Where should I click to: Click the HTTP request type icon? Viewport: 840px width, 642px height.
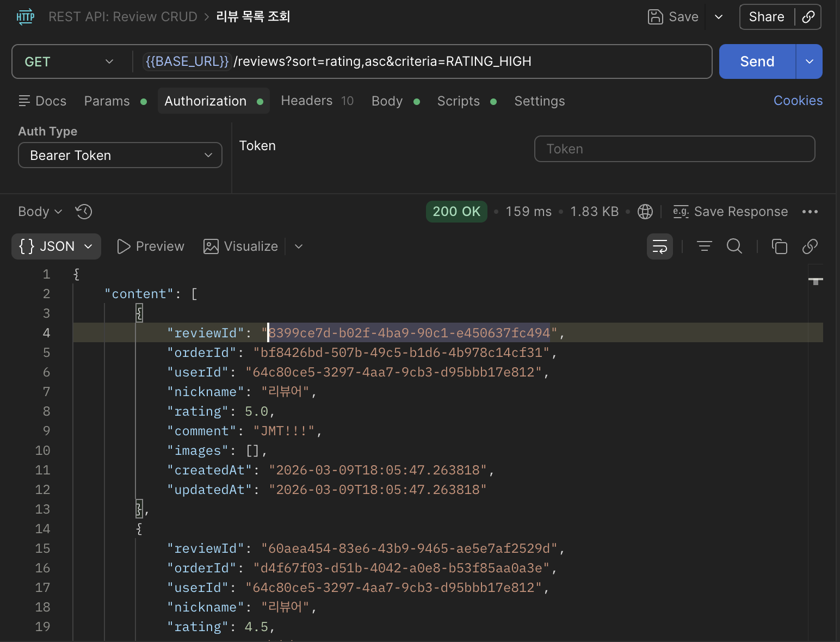click(26, 17)
